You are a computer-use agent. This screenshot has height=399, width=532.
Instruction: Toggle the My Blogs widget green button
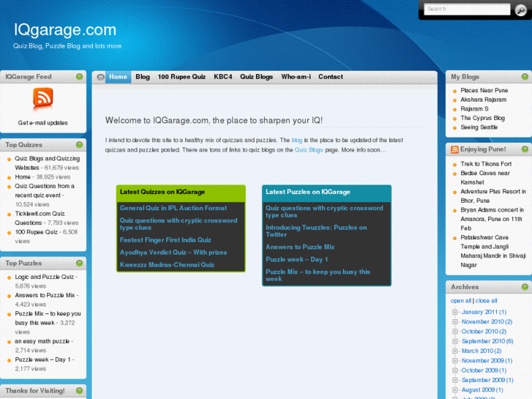525,77
